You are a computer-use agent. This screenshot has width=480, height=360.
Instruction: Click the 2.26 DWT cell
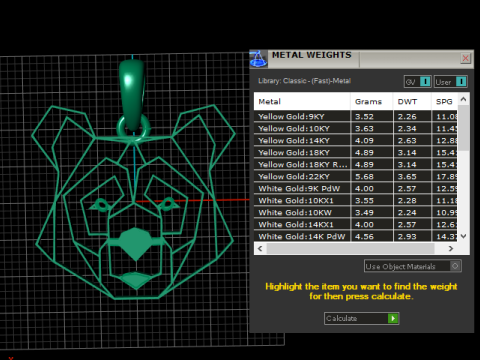pos(412,117)
